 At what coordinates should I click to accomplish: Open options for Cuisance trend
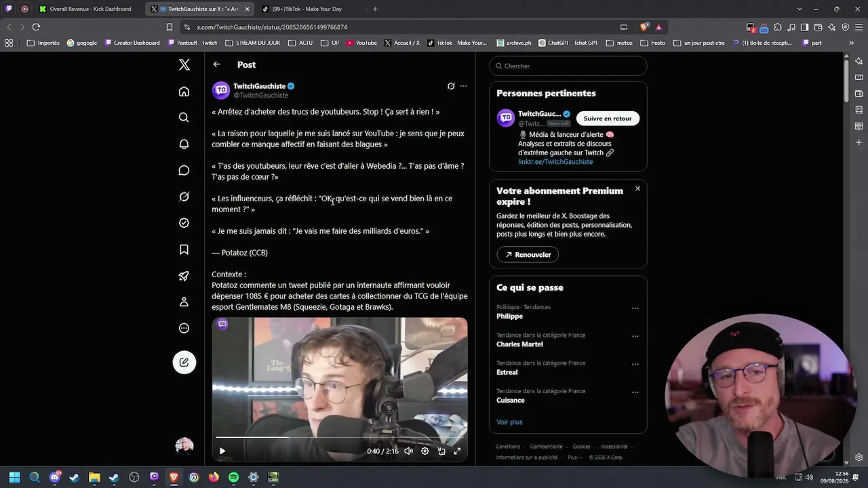click(x=635, y=392)
